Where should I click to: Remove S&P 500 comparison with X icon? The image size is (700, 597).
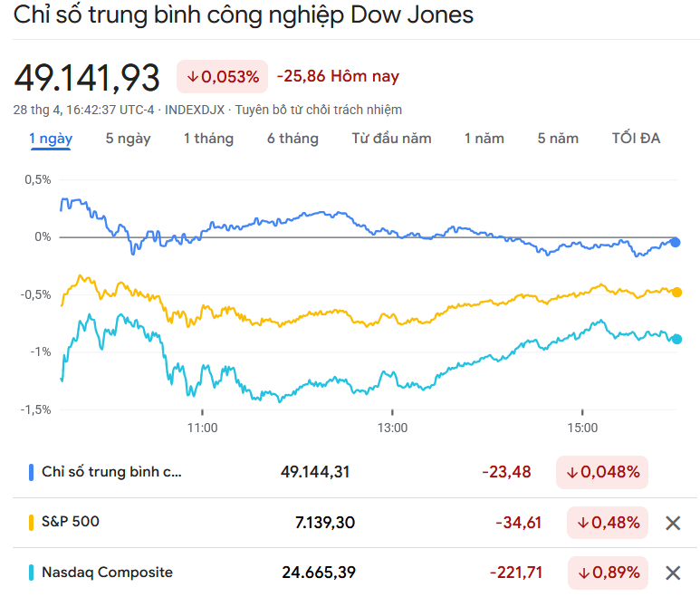[673, 523]
